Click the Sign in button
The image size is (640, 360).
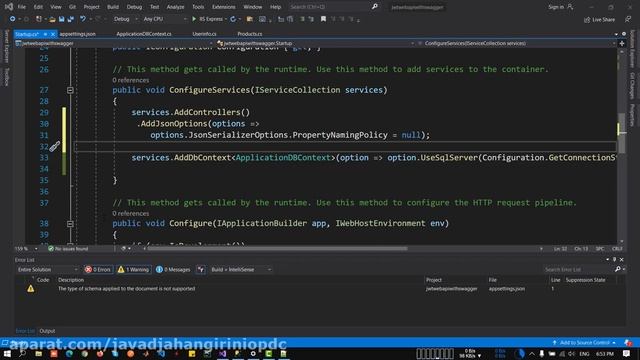pyautogui.click(x=560, y=7)
